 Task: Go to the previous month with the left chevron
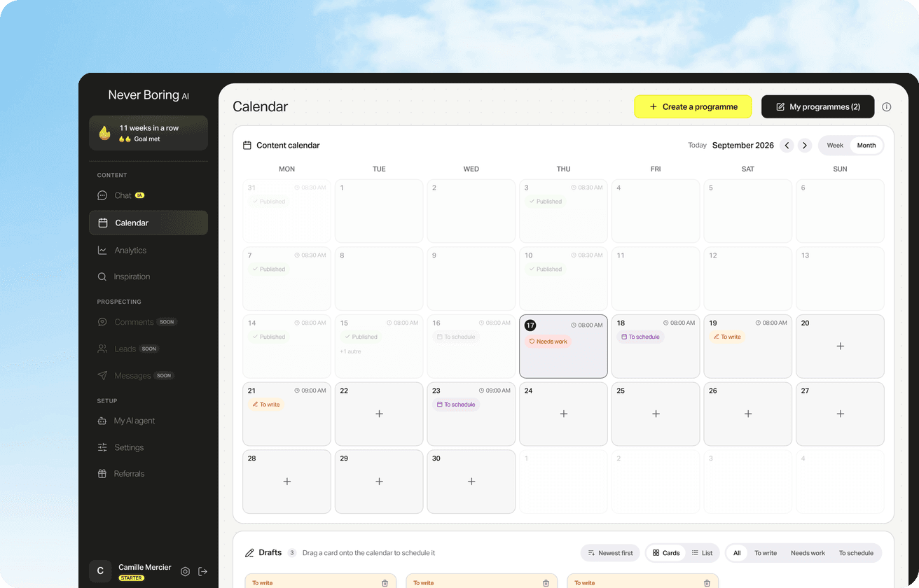pyautogui.click(x=787, y=146)
